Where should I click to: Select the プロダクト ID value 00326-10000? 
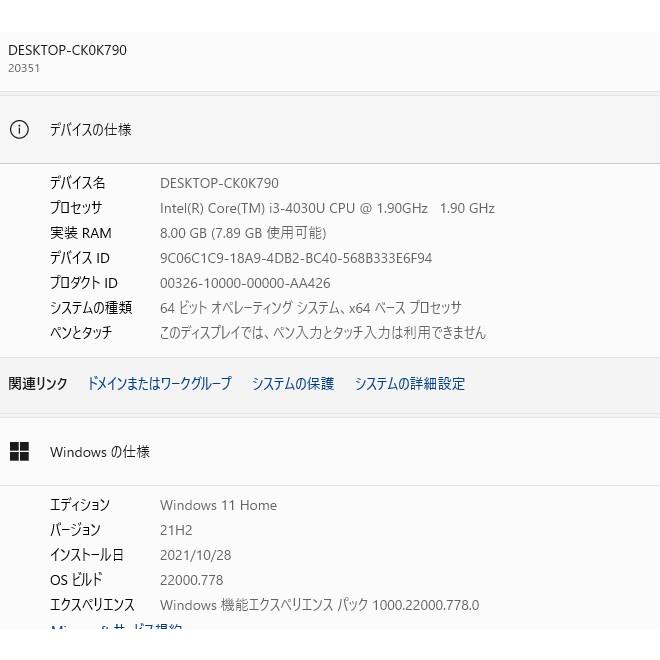pos(245,283)
